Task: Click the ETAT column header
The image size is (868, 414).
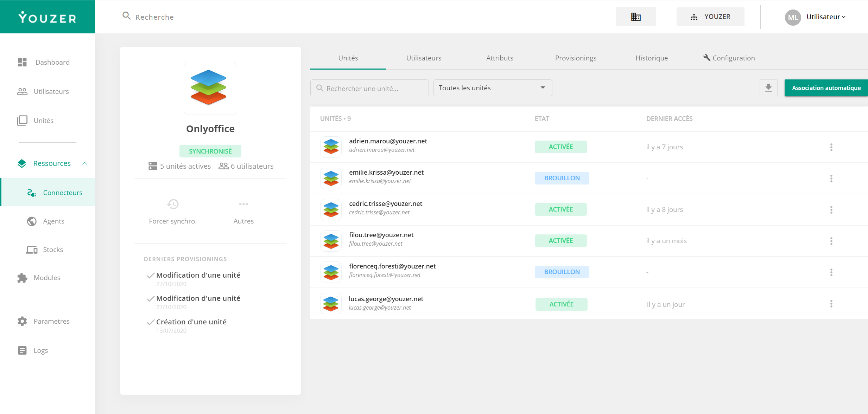Action: (x=542, y=119)
